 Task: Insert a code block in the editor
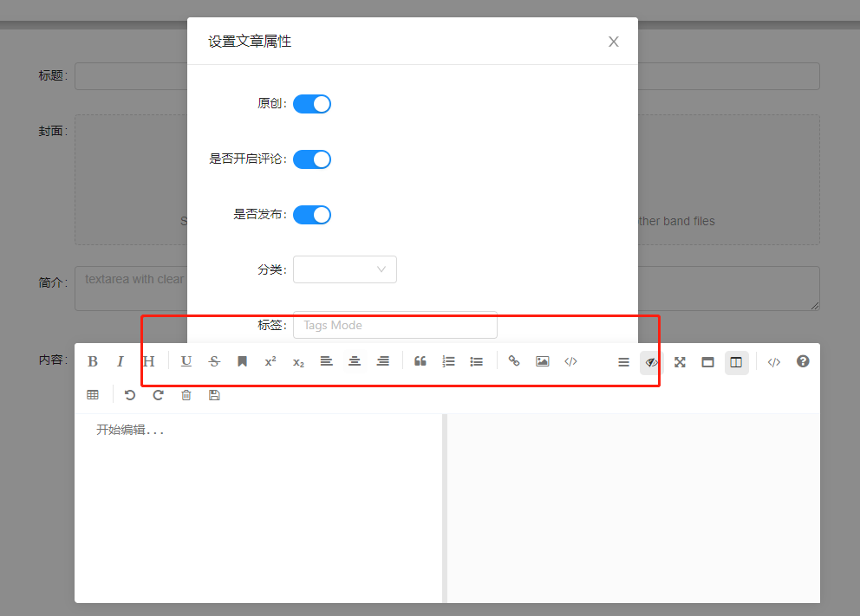[570, 361]
